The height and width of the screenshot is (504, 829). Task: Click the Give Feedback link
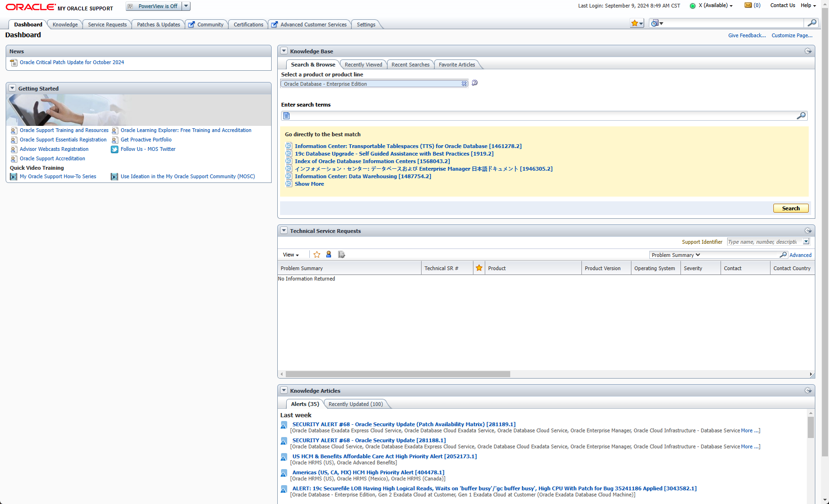(x=747, y=35)
